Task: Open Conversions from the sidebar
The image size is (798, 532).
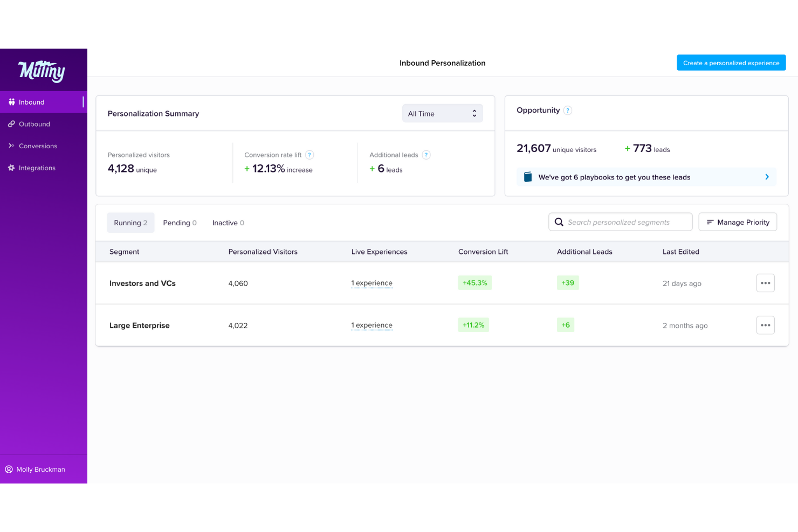Action: 38,146
